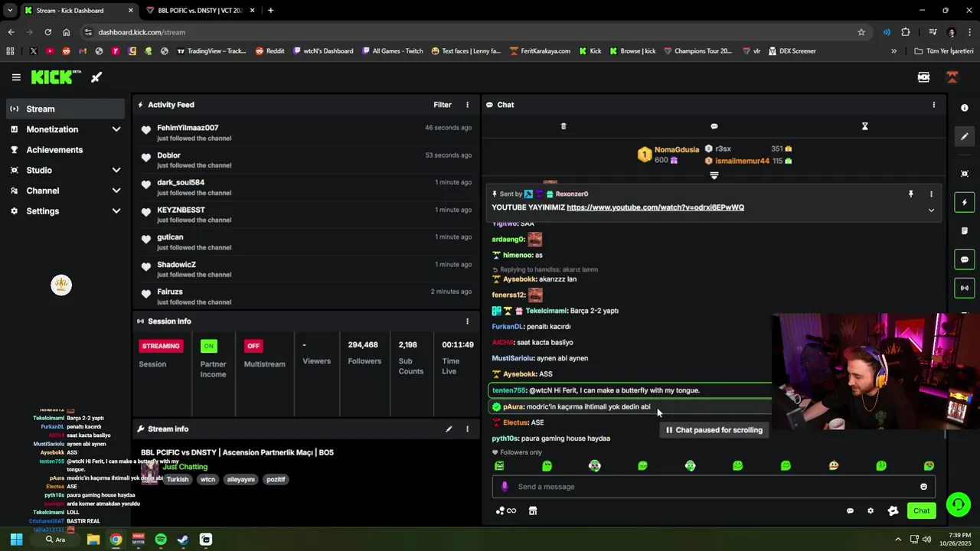Open the Session Info three-dot menu
This screenshot has width=980, height=551.
tap(467, 321)
